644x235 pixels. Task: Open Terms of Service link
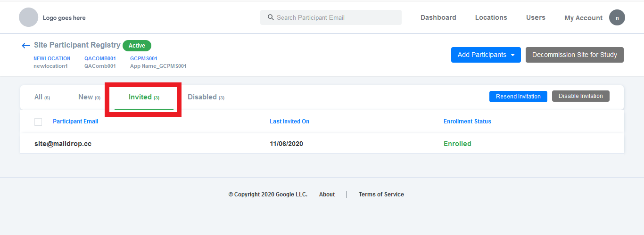381,194
